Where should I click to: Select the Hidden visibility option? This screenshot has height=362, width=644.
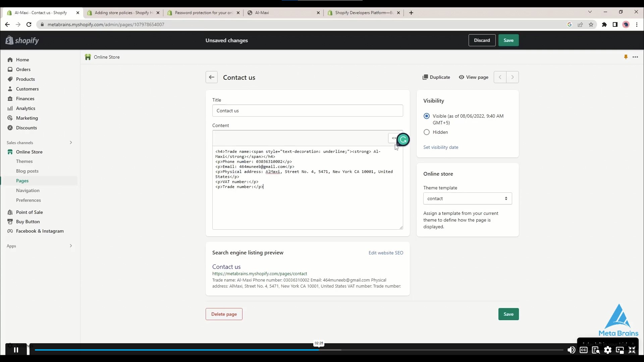tap(426, 132)
